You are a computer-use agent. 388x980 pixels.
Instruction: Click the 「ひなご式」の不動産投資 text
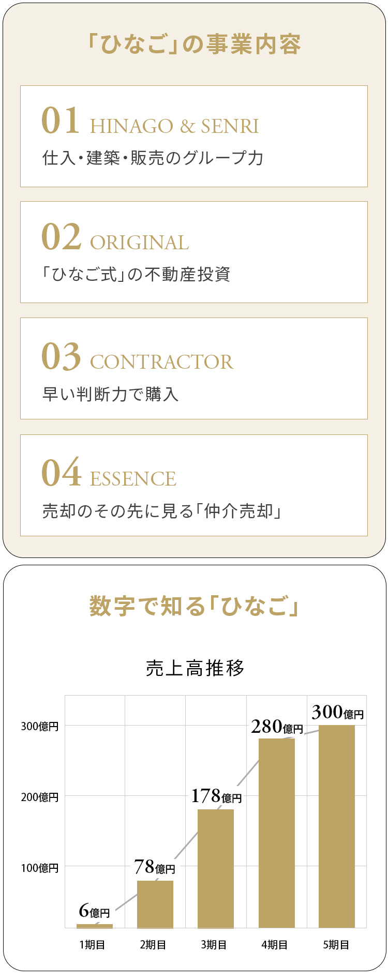click(x=136, y=275)
